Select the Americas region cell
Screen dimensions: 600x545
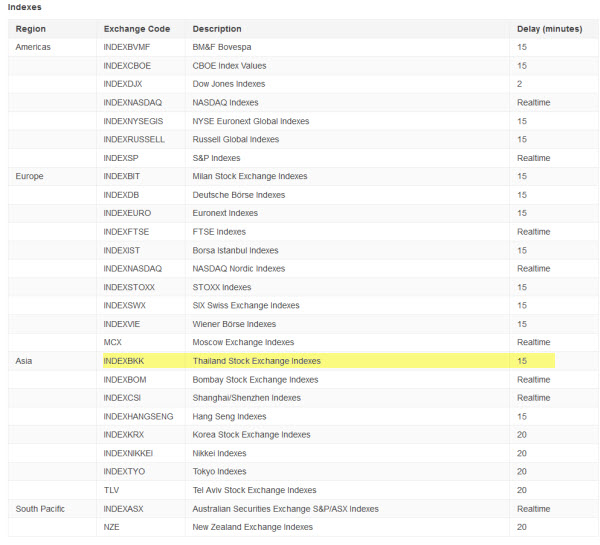pos(33,47)
